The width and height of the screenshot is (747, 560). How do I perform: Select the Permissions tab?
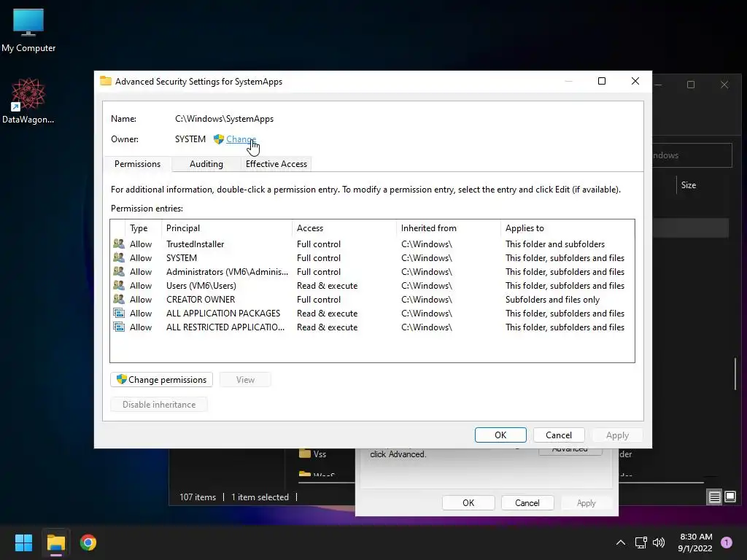tap(137, 164)
